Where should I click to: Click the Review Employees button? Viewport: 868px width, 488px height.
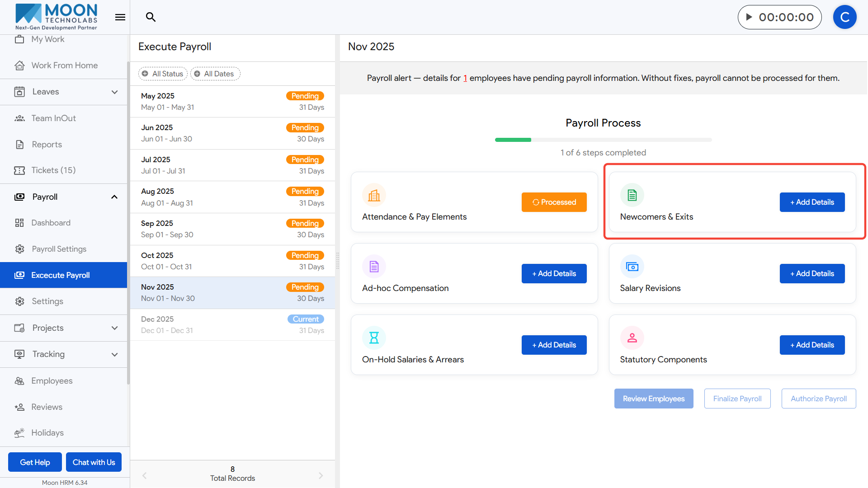coord(653,399)
